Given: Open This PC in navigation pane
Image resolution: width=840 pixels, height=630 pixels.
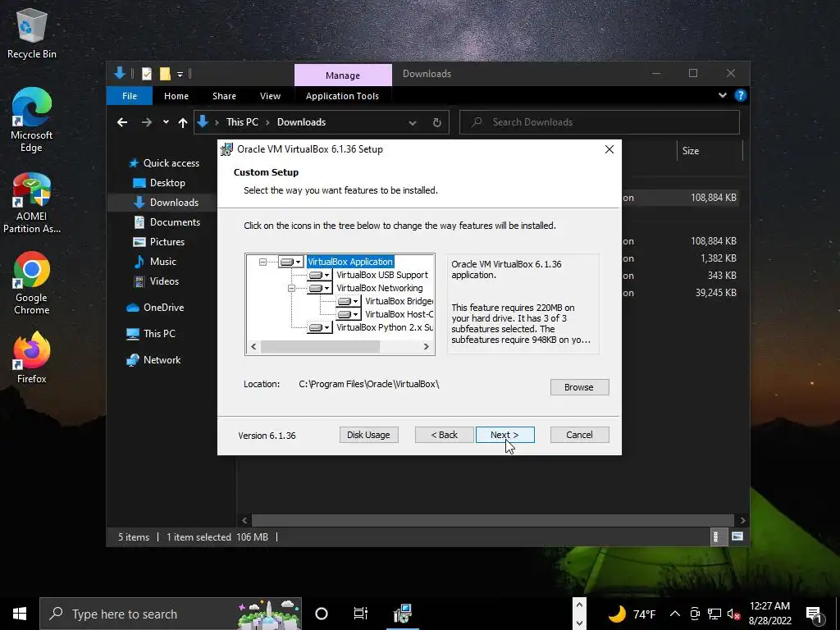Looking at the screenshot, I should tap(151, 334).
